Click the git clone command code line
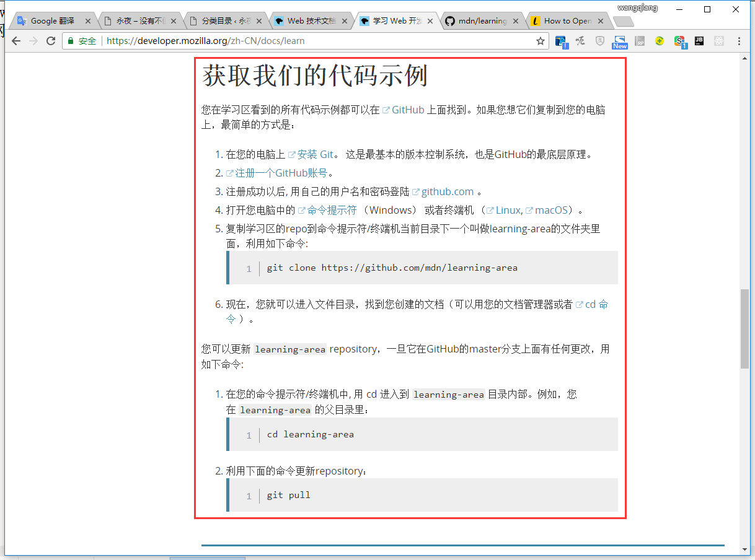The width and height of the screenshot is (755, 560). point(392,268)
